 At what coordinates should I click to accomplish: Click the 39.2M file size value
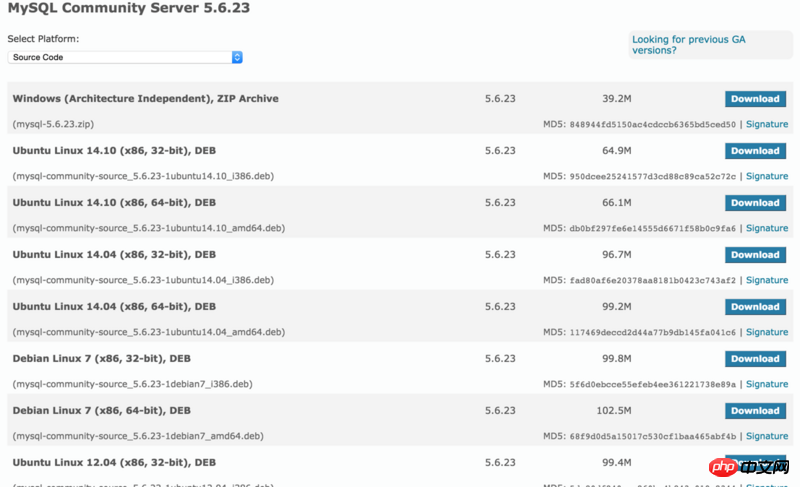pyautogui.click(x=616, y=98)
